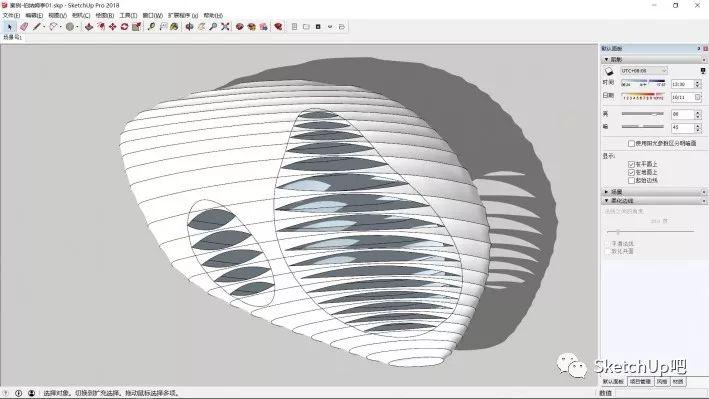
Task: Select the Orbit tool
Action: click(x=189, y=27)
